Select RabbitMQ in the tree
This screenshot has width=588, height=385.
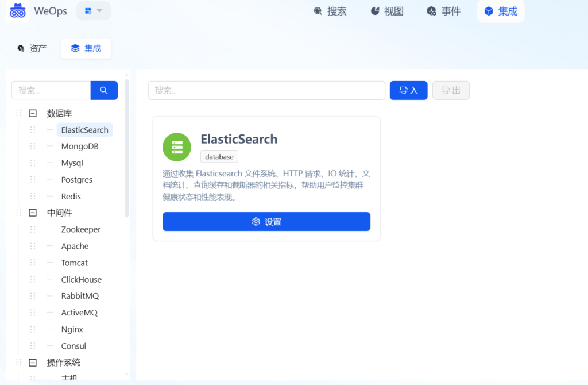pyautogui.click(x=80, y=296)
